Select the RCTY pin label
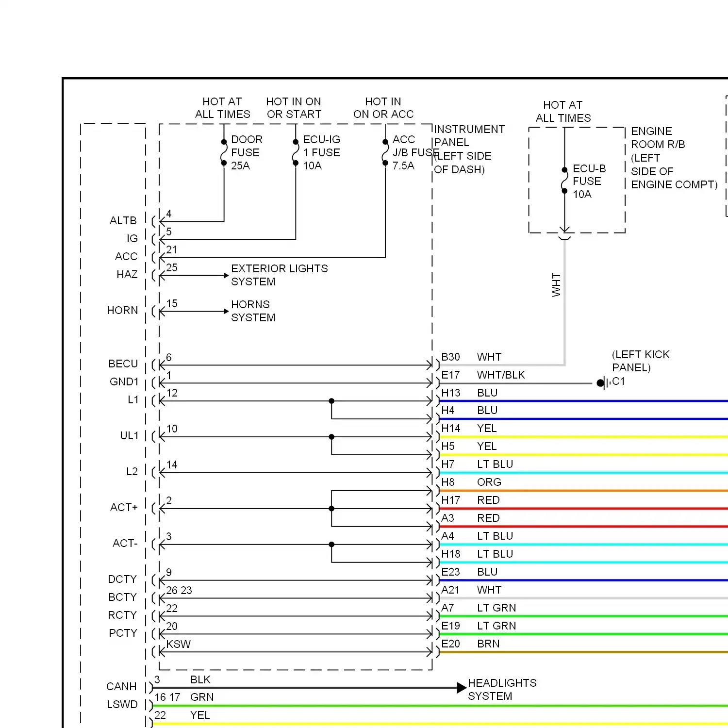 click(122, 615)
